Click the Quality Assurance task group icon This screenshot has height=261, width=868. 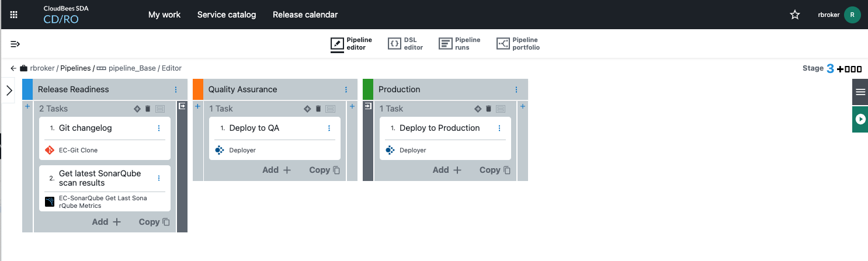click(x=307, y=109)
